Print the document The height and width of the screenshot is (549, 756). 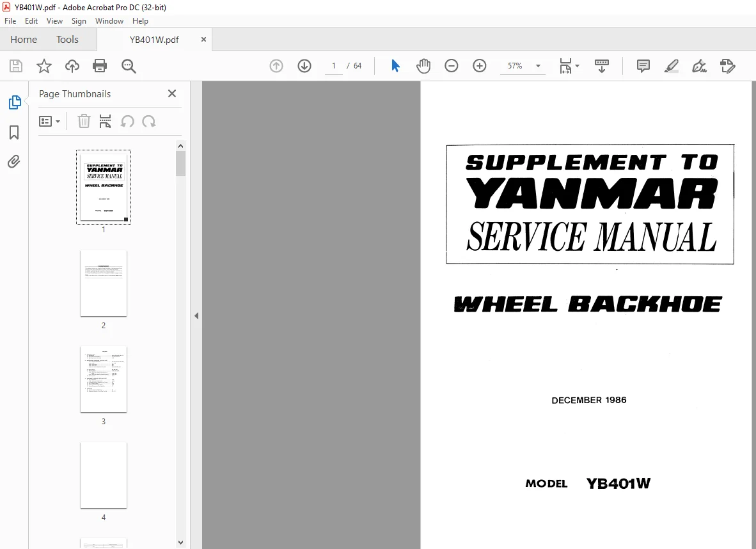coord(100,66)
